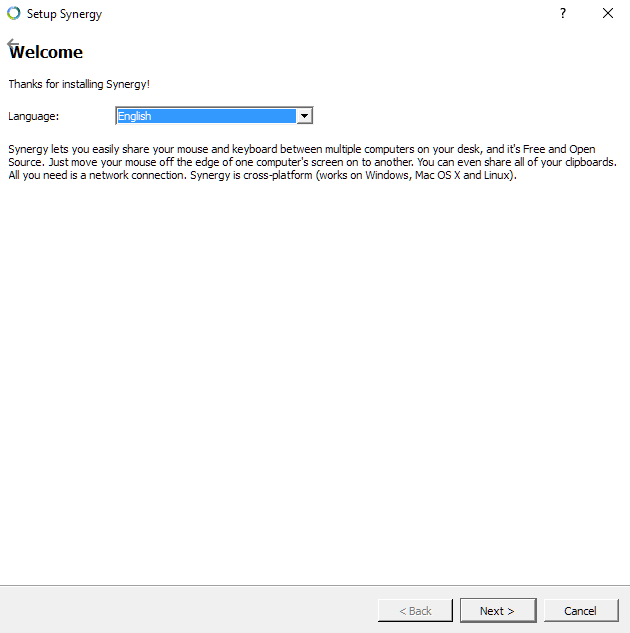Click the Cancel button
The height and width of the screenshot is (633, 630).
pyautogui.click(x=581, y=610)
